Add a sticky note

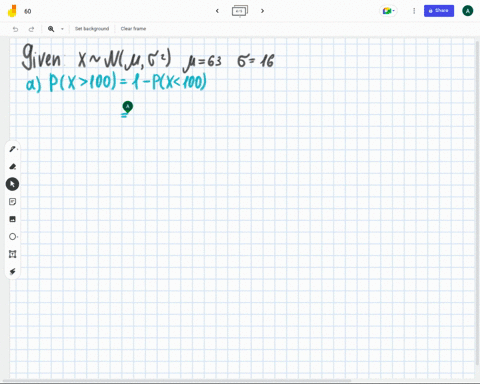pos(12,202)
